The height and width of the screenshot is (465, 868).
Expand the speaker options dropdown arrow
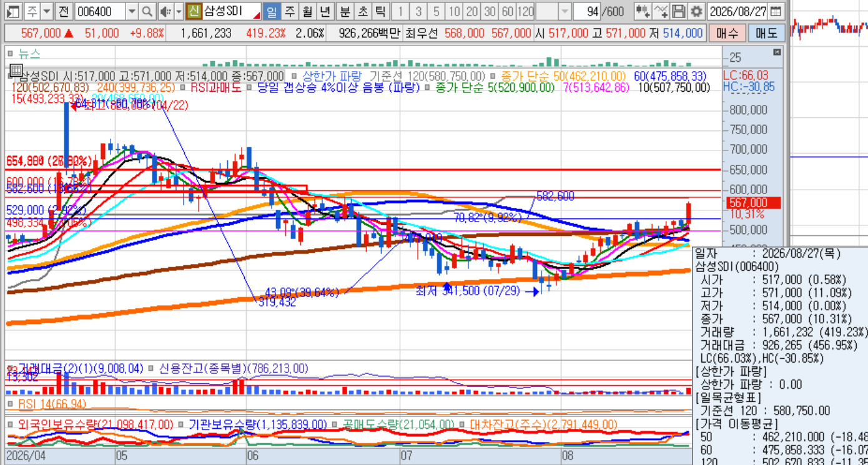[179, 11]
